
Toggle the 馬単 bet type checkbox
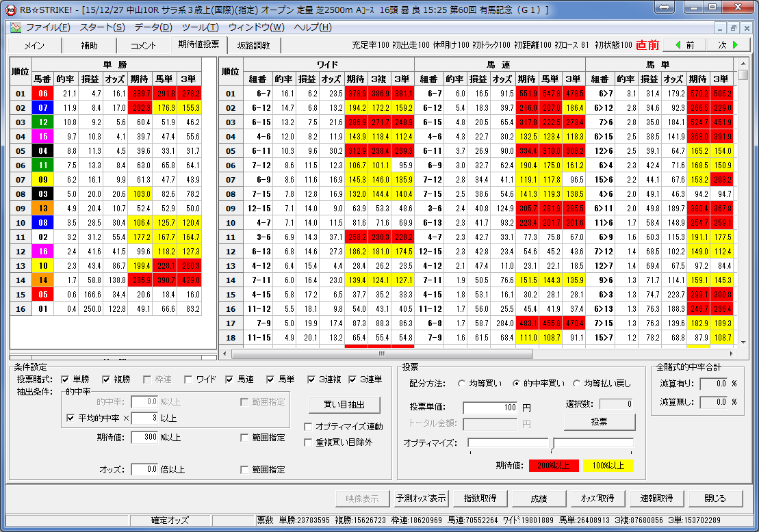(x=270, y=380)
